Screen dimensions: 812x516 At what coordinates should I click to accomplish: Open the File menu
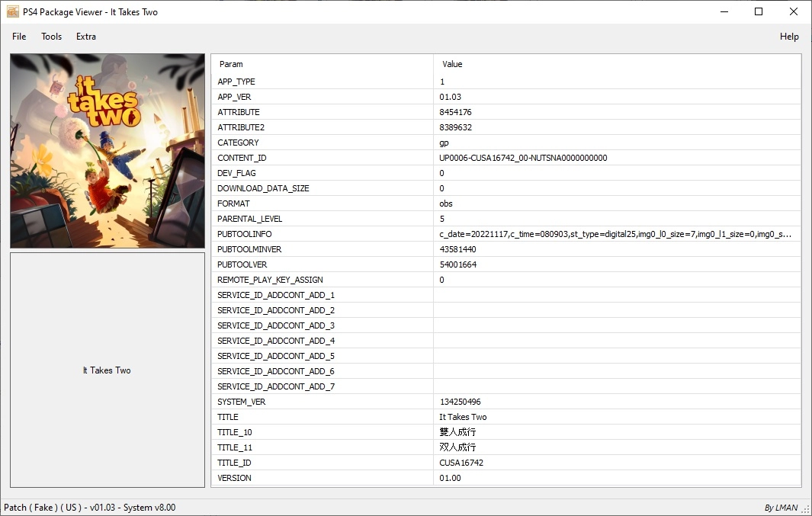click(19, 37)
